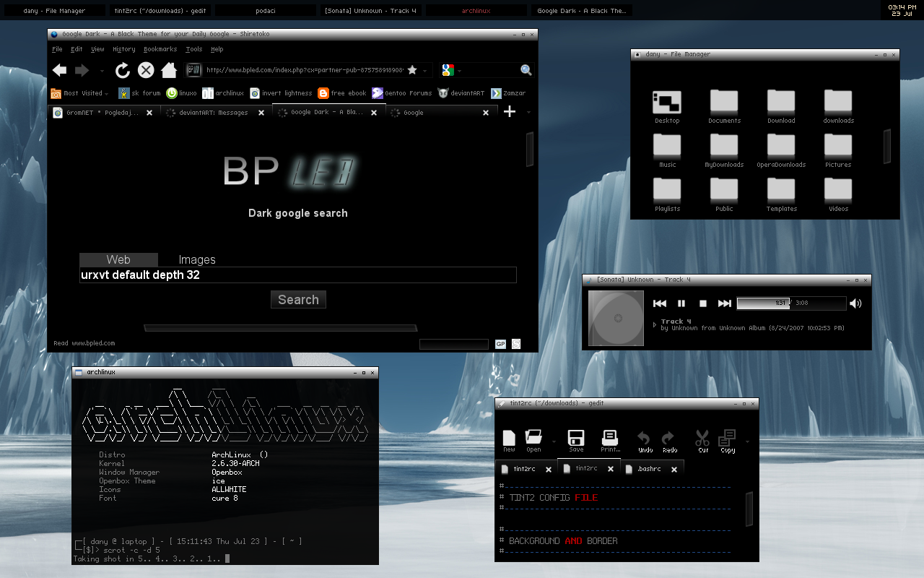The image size is (924, 578).
Task: Open Videos folder in File Manager
Action: (x=838, y=195)
